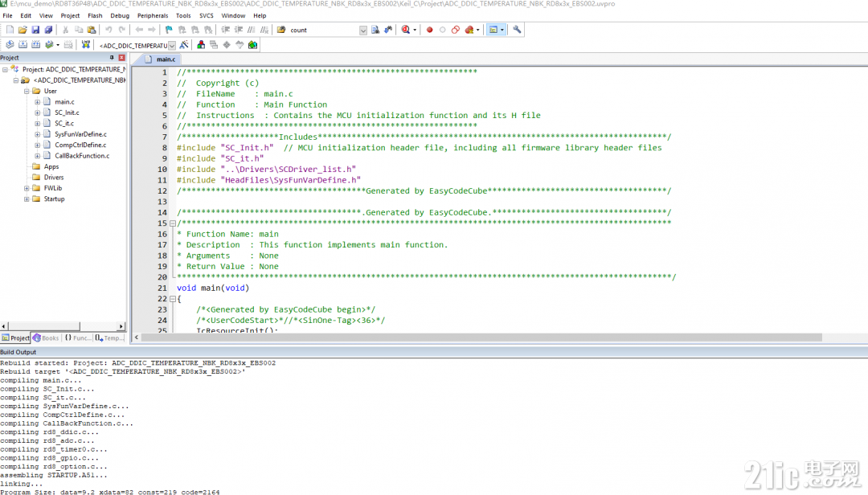
Task: Insert a breakpoint with the red dot icon
Action: 429,30
